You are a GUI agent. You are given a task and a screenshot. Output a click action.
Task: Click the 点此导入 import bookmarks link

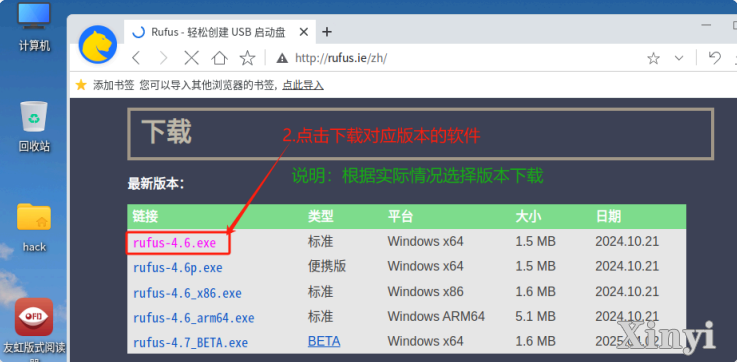click(x=303, y=85)
